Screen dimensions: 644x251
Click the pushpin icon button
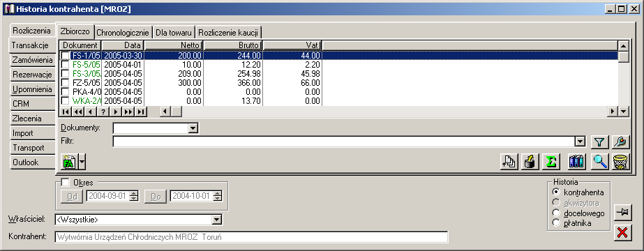[x=622, y=212]
